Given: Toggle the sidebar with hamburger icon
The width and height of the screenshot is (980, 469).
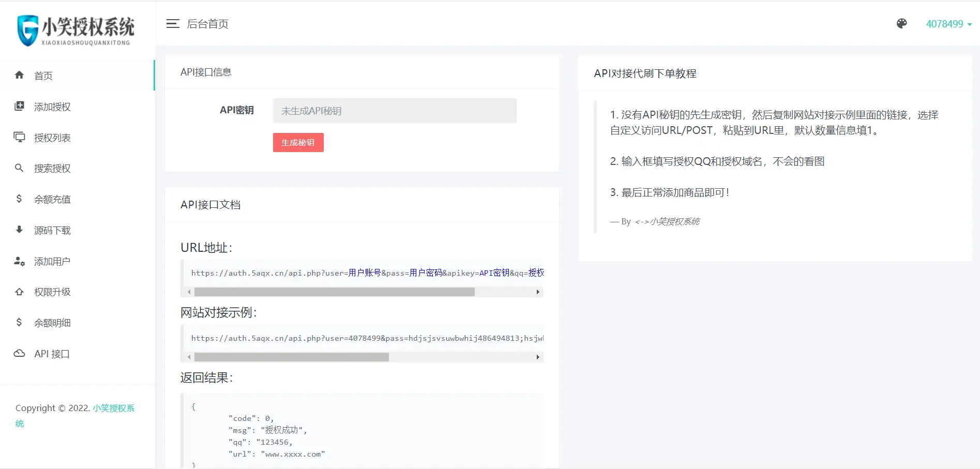Looking at the screenshot, I should (173, 24).
